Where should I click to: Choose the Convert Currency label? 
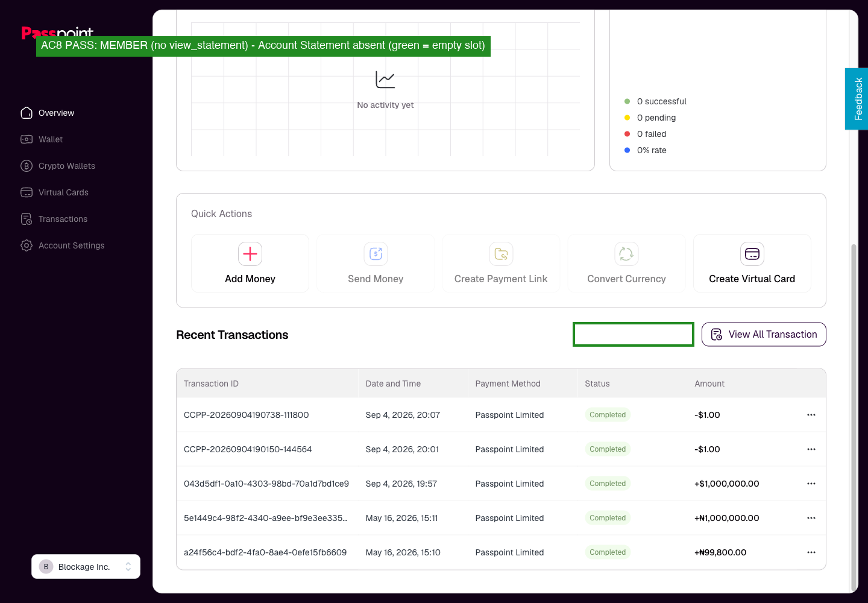(x=626, y=279)
